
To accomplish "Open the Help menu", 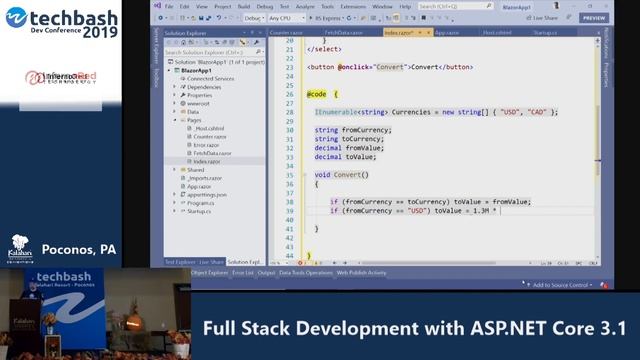I will coord(405,7).
